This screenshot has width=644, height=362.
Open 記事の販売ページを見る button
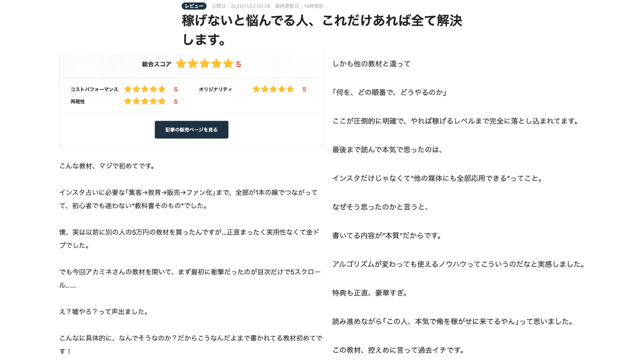(x=191, y=130)
